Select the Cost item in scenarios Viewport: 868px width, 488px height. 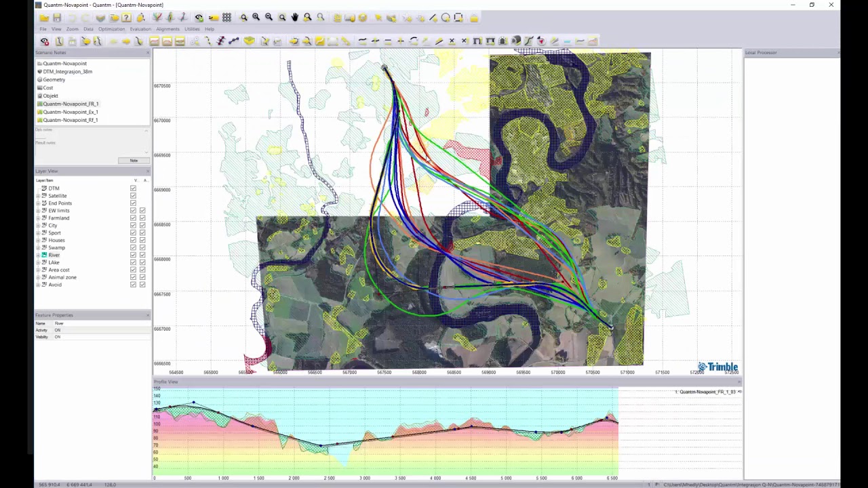(x=47, y=87)
